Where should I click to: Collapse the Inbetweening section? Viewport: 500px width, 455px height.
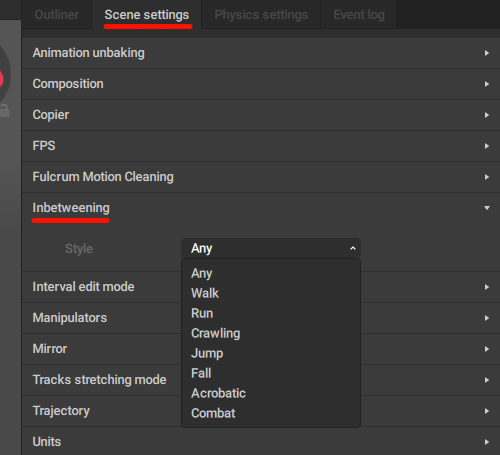pyautogui.click(x=261, y=208)
